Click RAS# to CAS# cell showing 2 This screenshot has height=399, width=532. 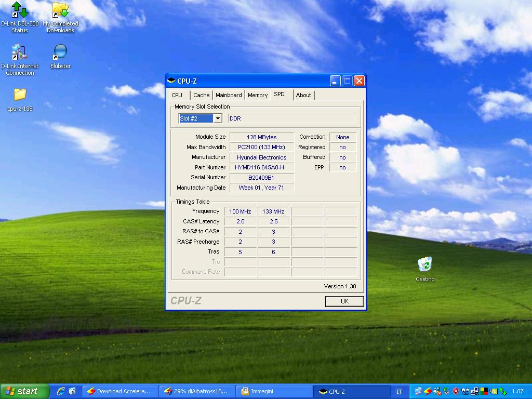coord(240,232)
